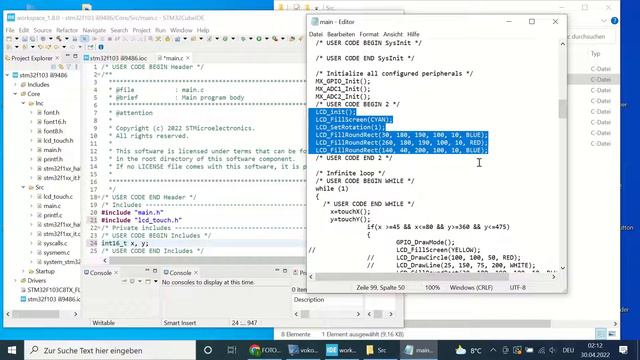Click 'Smart Insert' in IDE status bar
This screenshot has height=360, width=640.
pyautogui.click(x=180, y=323)
